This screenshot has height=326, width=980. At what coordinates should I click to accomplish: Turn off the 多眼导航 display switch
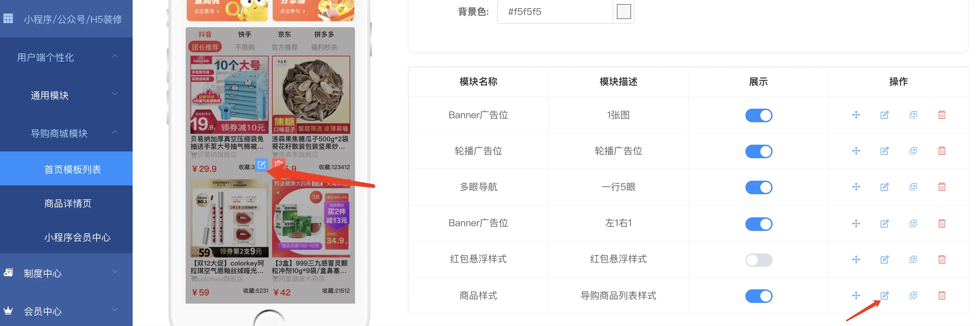click(x=759, y=187)
